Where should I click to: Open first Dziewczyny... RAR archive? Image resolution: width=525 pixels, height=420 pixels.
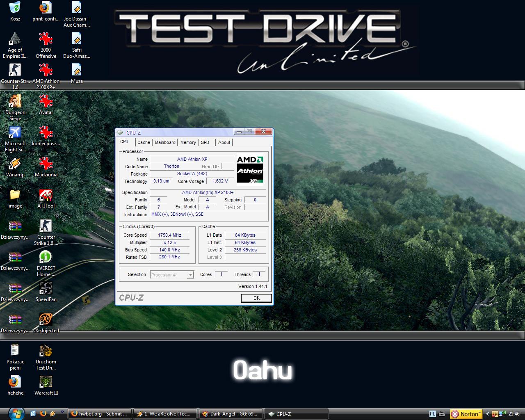15,230
